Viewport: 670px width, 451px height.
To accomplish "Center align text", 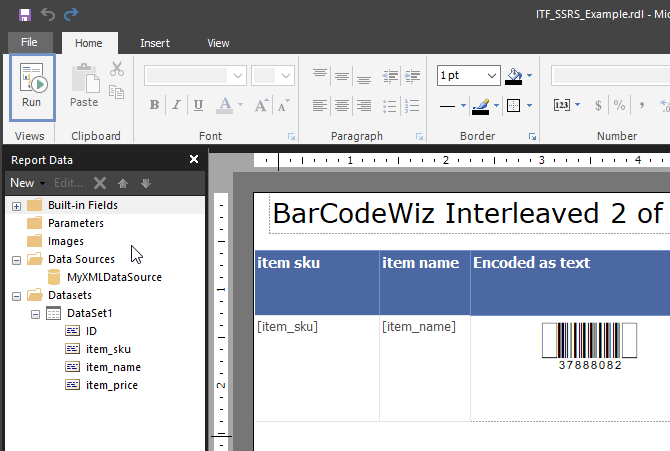I will point(342,105).
